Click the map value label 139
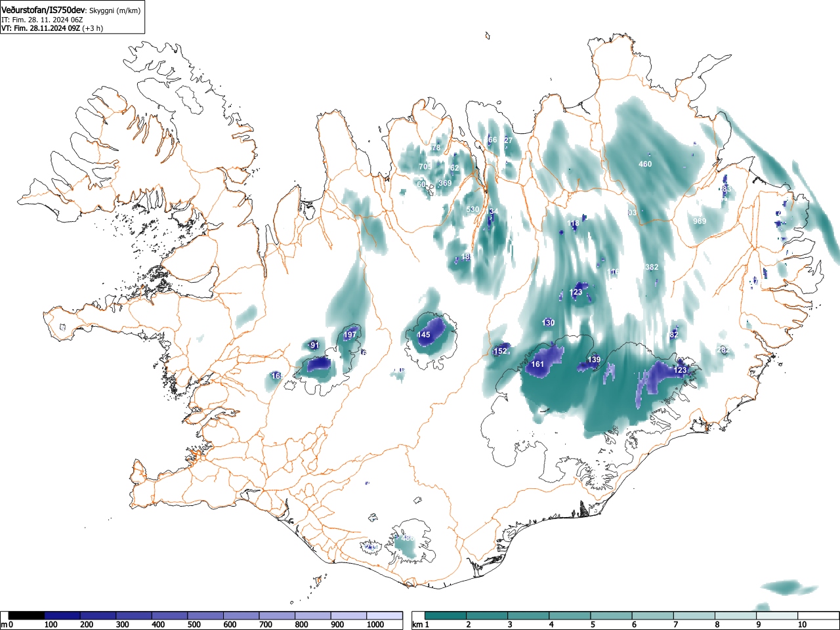The height and width of the screenshot is (630, 840). point(593,360)
